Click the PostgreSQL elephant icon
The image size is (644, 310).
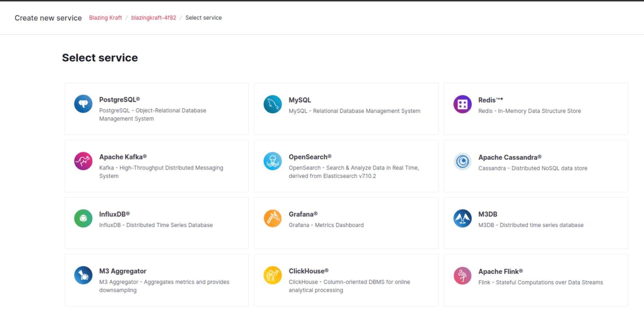(x=83, y=104)
